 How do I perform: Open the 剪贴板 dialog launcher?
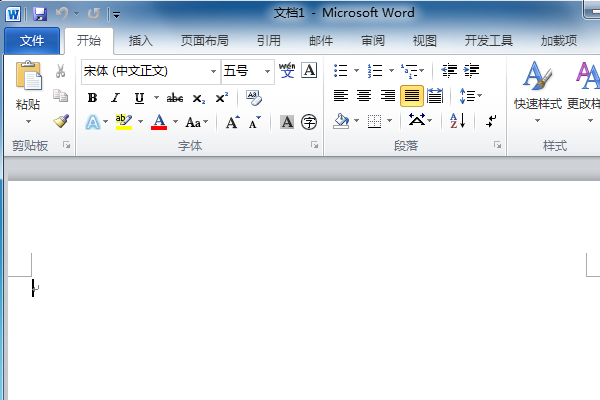tap(67, 145)
